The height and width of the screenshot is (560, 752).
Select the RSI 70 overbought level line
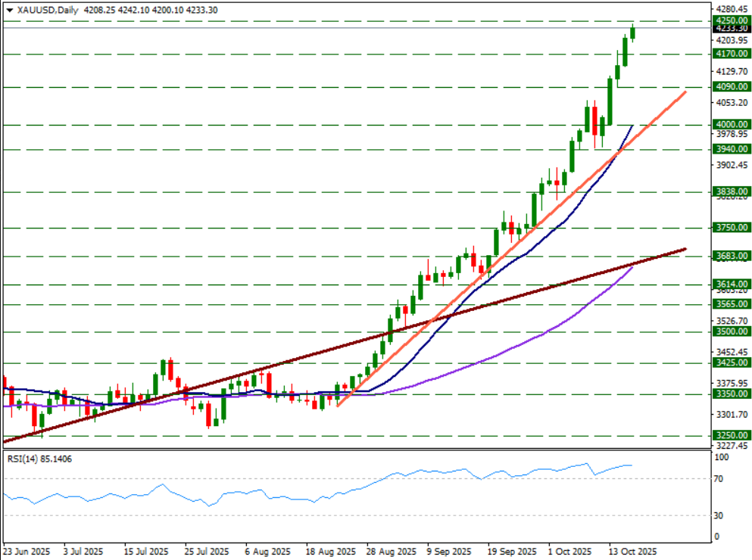point(357,478)
